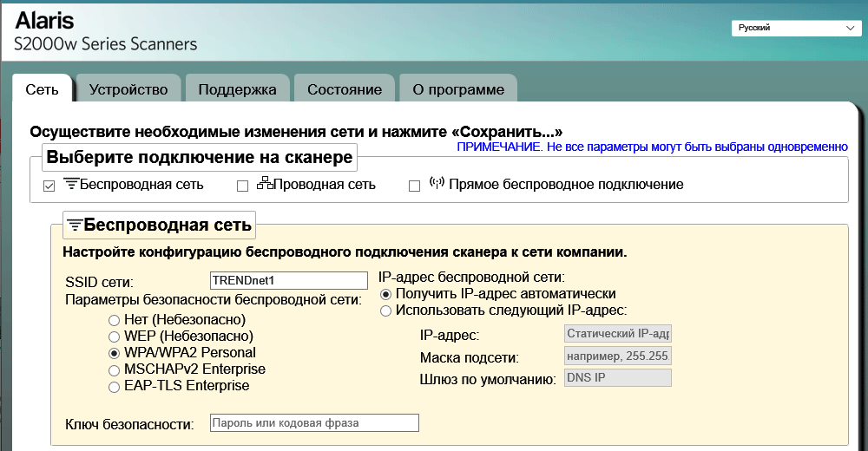Screen dimensions: 868x451
Task: Open the О программе tab
Action: [x=458, y=89]
